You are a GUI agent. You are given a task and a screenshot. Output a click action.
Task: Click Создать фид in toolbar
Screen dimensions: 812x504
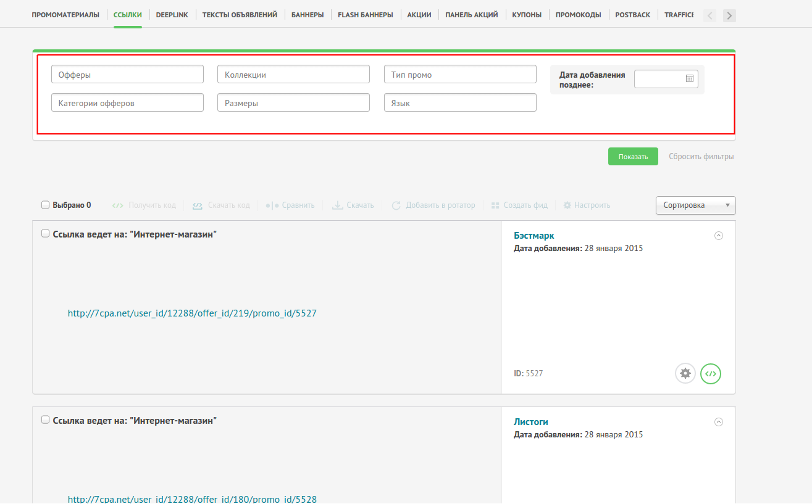(x=519, y=205)
